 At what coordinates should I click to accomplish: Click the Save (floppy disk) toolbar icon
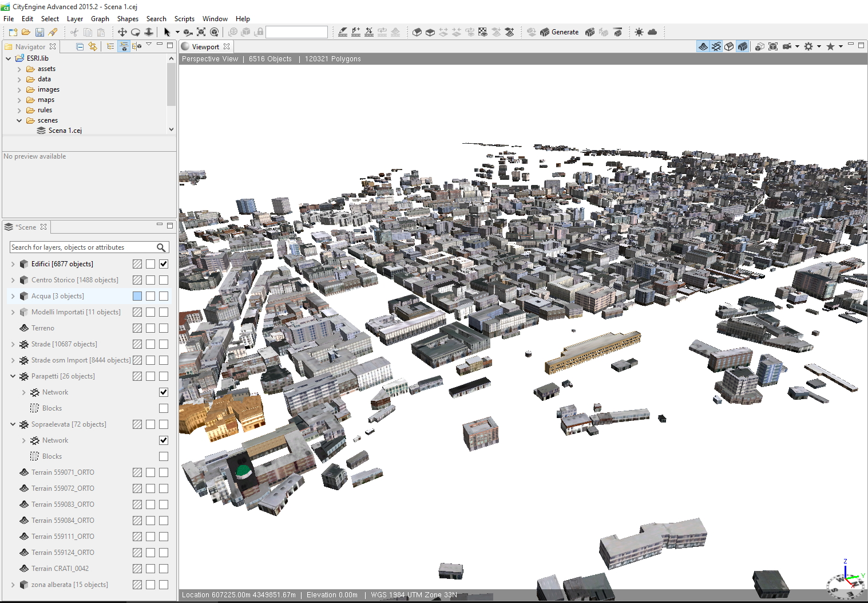click(x=39, y=32)
